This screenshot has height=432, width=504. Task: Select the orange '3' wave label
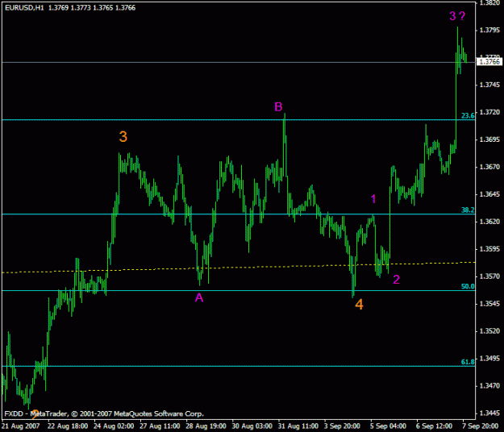123,136
